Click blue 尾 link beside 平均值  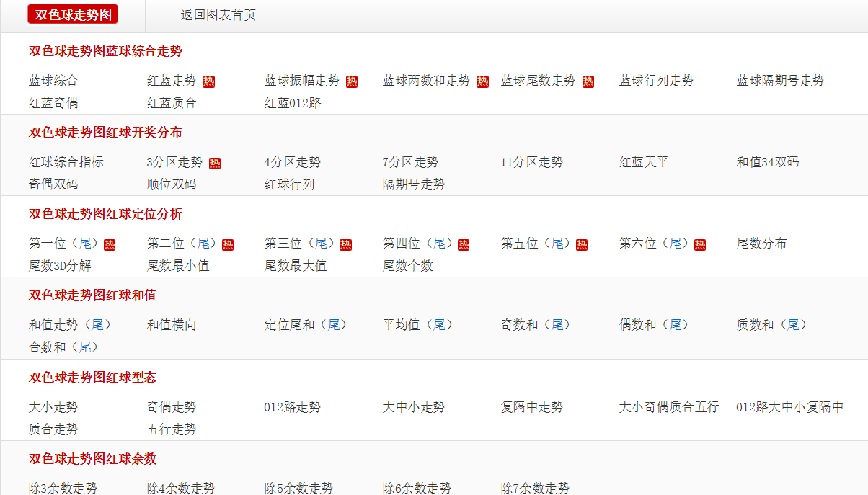[438, 325]
